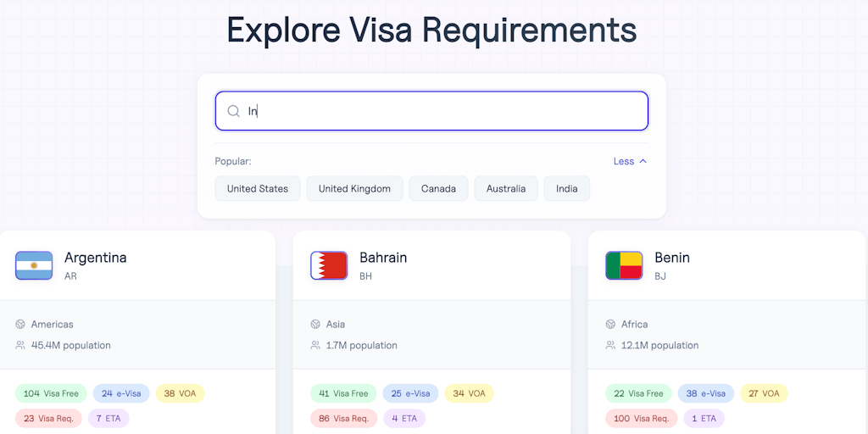Click the BH country code text

pos(366,275)
